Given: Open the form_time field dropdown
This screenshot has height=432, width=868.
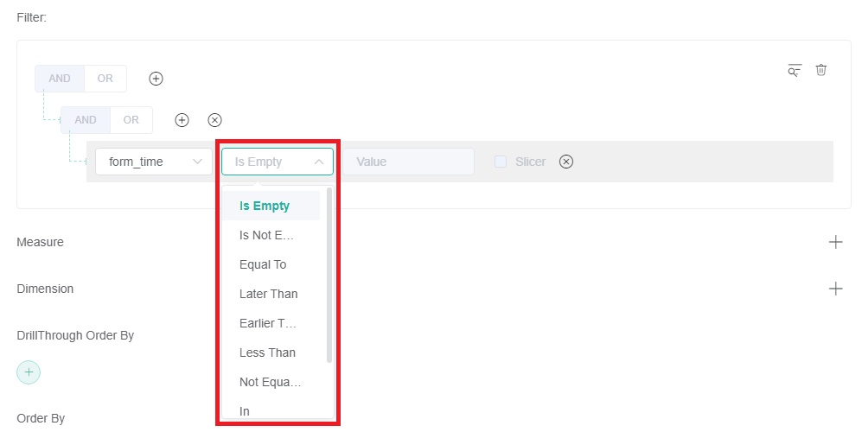Looking at the screenshot, I should click(x=154, y=162).
